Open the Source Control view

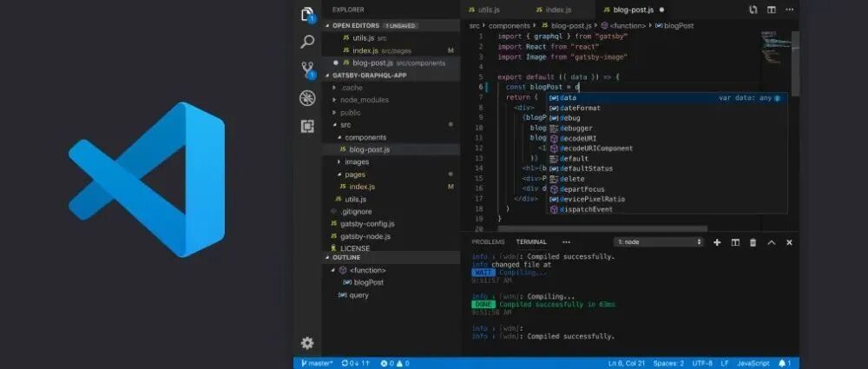click(308, 69)
